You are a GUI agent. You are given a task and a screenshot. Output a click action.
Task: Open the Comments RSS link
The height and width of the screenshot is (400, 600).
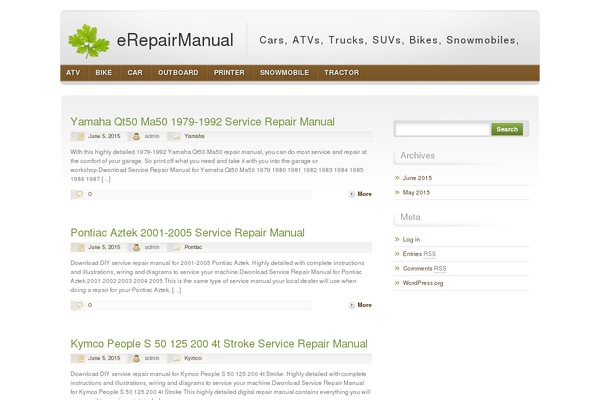[x=424, y=268]
